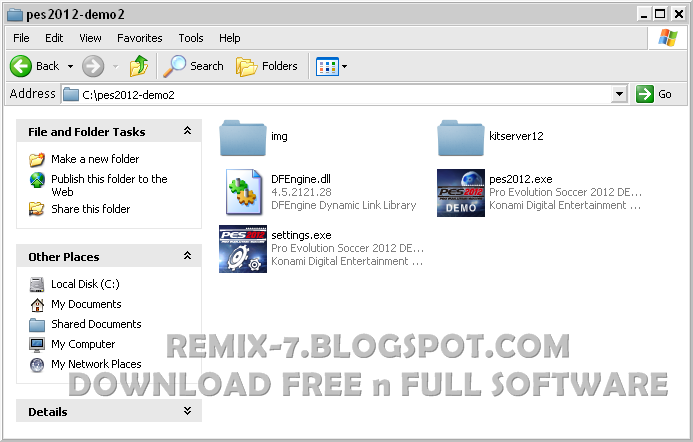Click the My Computer monitor icon
This screenshot has width=693, height=442.
(37, 344)
